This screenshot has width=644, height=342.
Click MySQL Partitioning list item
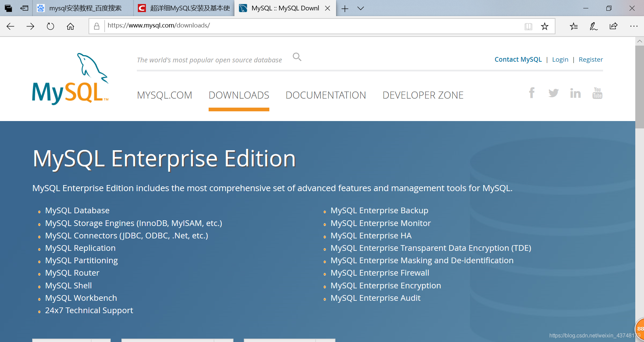click(x=82, y=261)
